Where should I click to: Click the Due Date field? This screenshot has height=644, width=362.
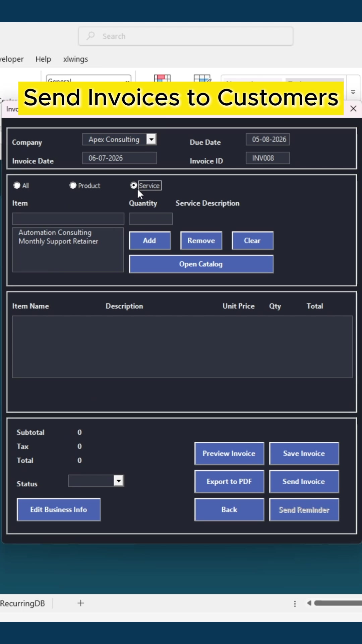pyautogui.click(x=268, y=139)
